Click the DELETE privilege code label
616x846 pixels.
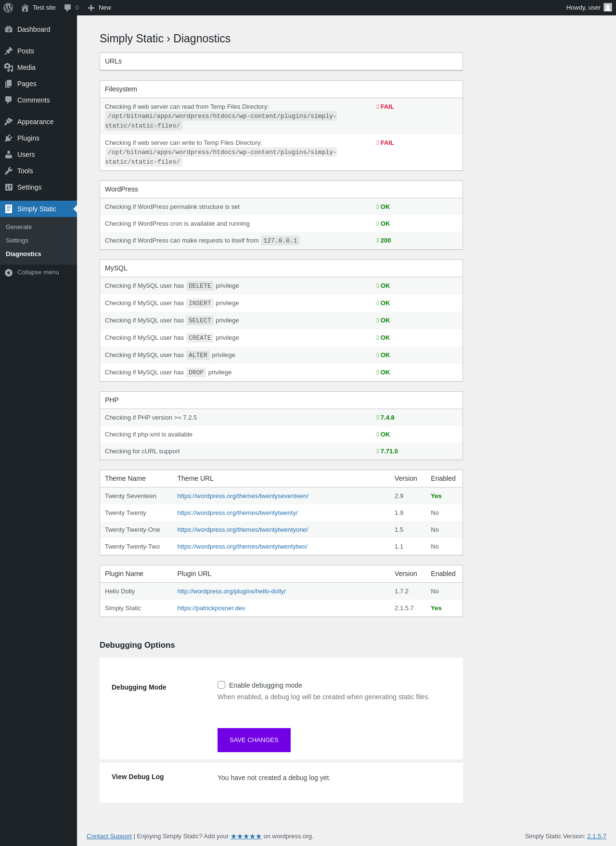pos(200,286)
